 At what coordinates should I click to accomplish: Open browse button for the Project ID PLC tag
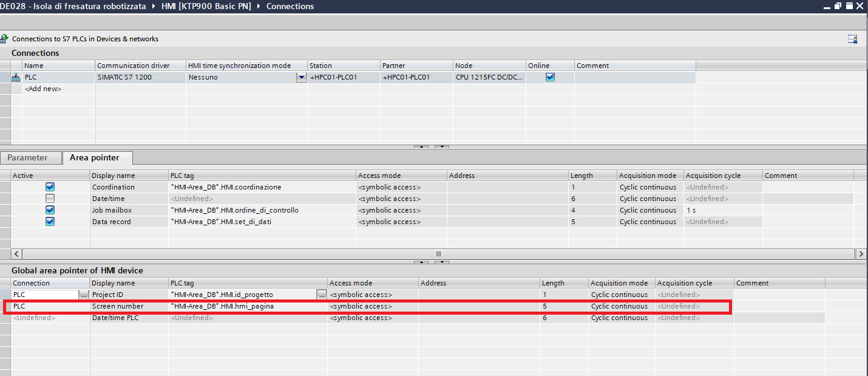322,295
